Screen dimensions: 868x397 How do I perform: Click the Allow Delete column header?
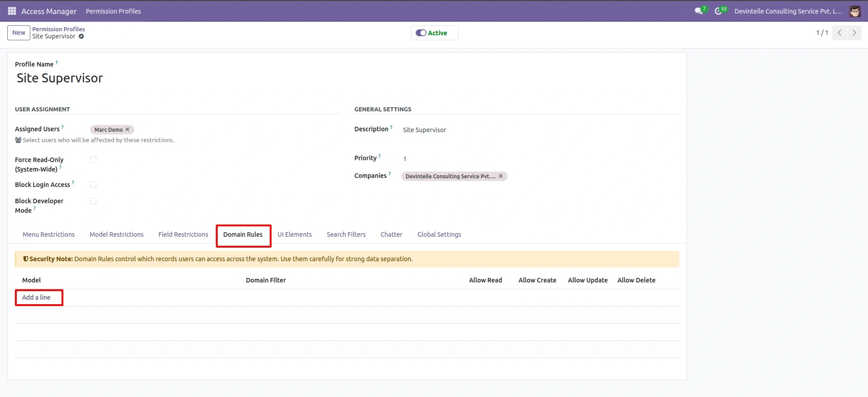click(x=636, y=280)
